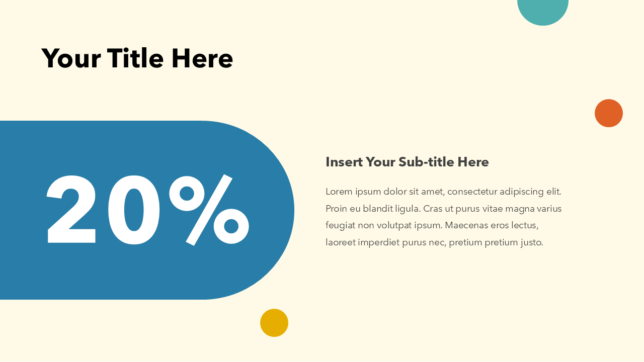Click 'consectetur adipiscing elit' in the paragraph
This screenshot has height=362, width=644.
pos(504,192)
